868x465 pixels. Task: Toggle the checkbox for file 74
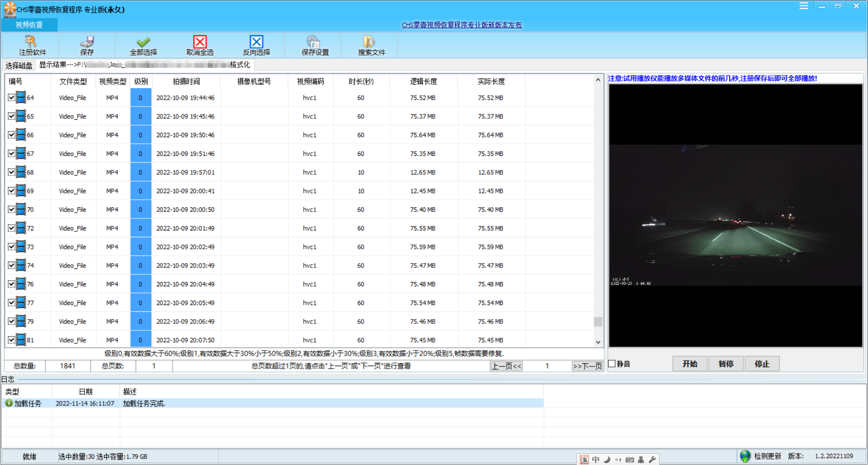pyautogui.click(x=11, y=265)
